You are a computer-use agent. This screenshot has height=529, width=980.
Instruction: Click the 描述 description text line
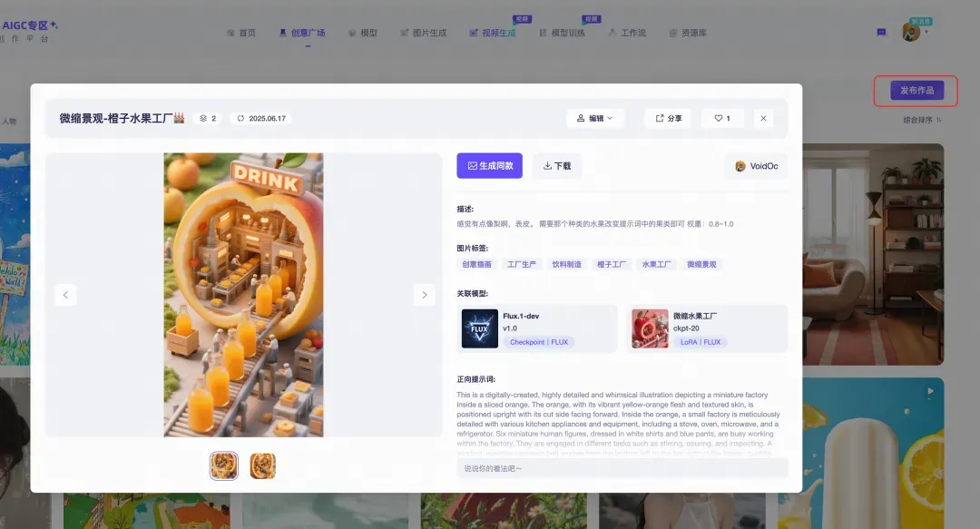tap(595, 224)
